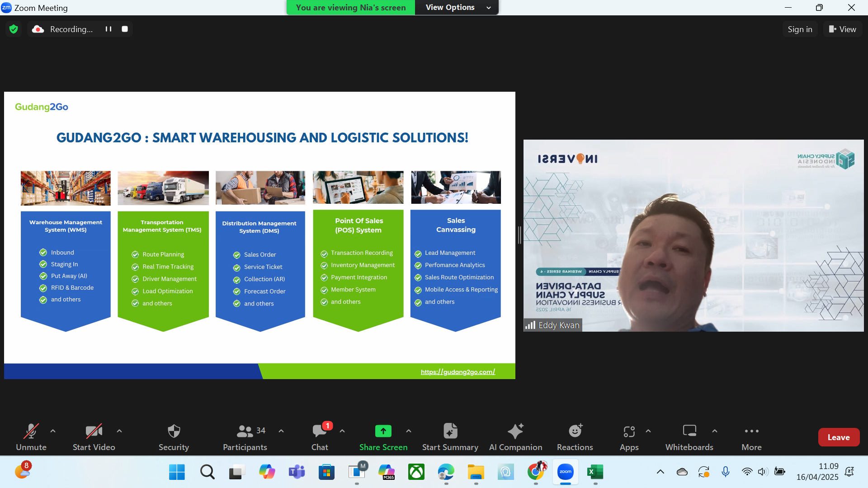Image resolution: width=868 pixels, height=488 pixels.
Task: Unmute the microphone
Action: click(31, 437)
